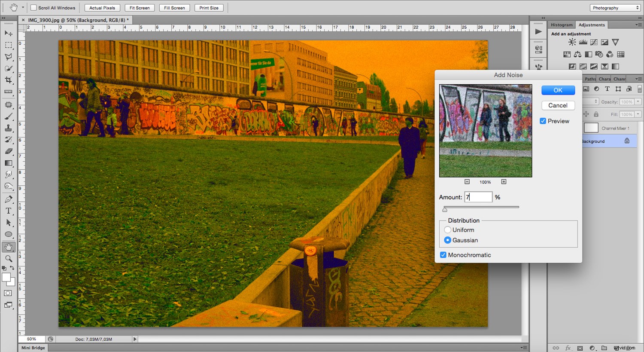This screenshot has width=644, height=352.
Task: Cancel the Add Noise dialog
Action: (x=558, y=105)
